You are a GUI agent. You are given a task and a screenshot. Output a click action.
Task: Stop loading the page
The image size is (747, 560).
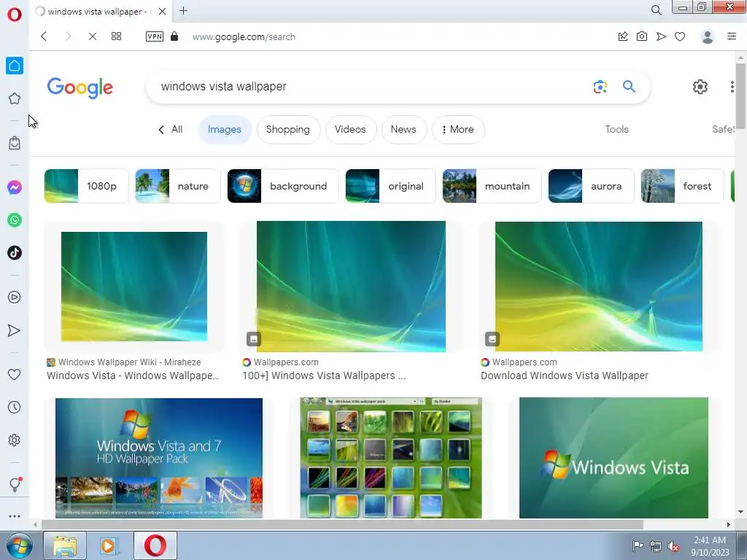[93, 36]
